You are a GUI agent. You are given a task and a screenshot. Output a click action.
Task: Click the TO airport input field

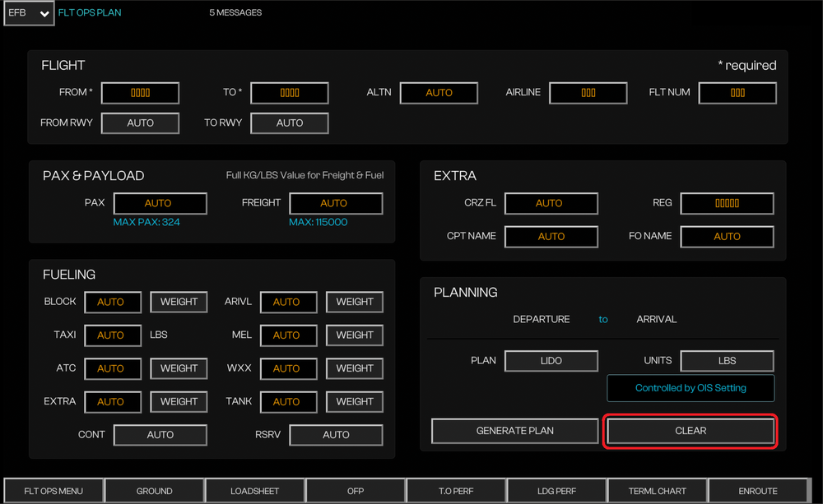point(289,93)
